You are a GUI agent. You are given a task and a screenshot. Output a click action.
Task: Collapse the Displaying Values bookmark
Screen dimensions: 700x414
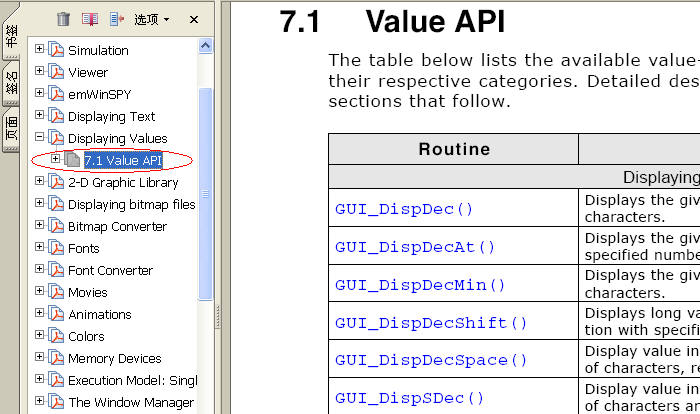(39, 136)
